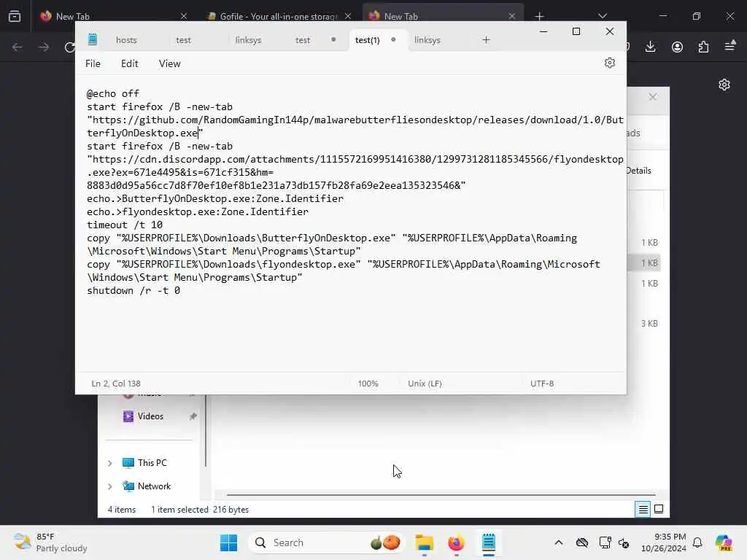Screen dimensions: 747x560
Task: Select This PC in File Explorer sidebar
Action: 152,463
